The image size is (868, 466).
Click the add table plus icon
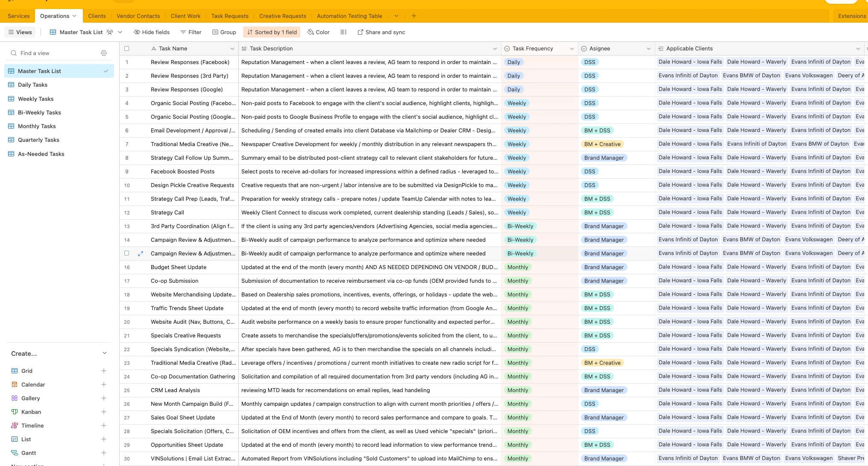pyautogui.click(x=413, y=16)
